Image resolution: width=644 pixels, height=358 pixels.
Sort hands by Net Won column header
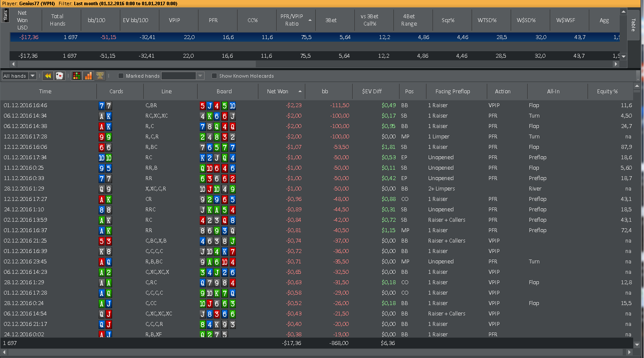pos(282,91)
